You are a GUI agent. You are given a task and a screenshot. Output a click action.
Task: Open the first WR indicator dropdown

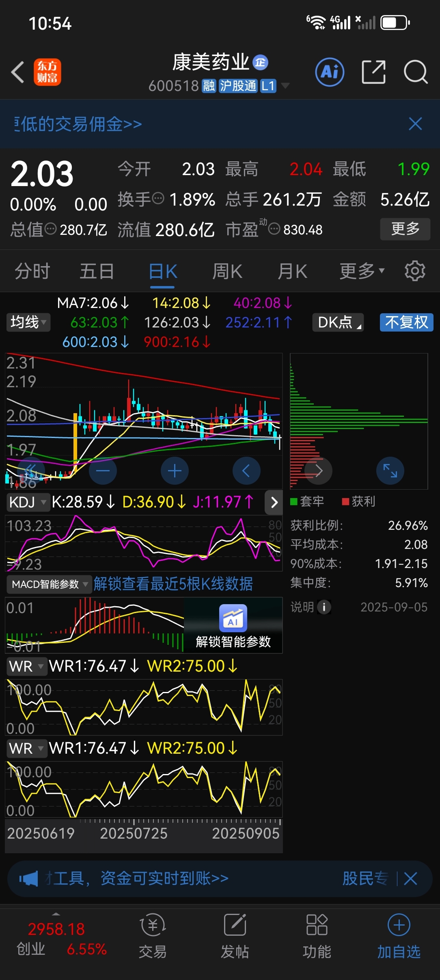[x=27, y=666]
